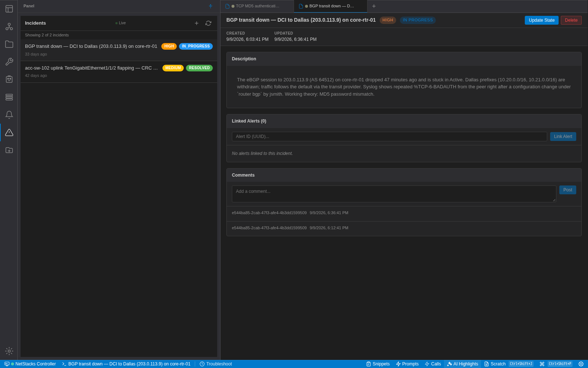Image resolution: width=588 pixels, height=368 pixels.
Task: Select BGP transit down incident in list
Action: pyautogui.click(x=119, y=50)
